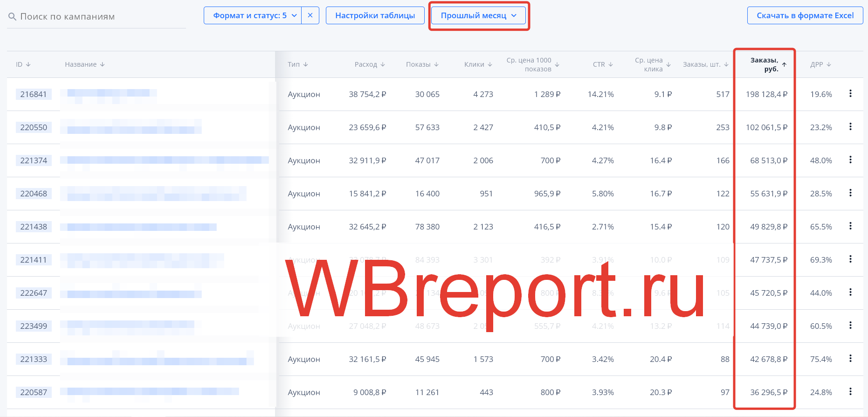Click CTR value 14.21%
This screenshot has height=417, width=868.
pyautogui.click(x=600, y=94)
